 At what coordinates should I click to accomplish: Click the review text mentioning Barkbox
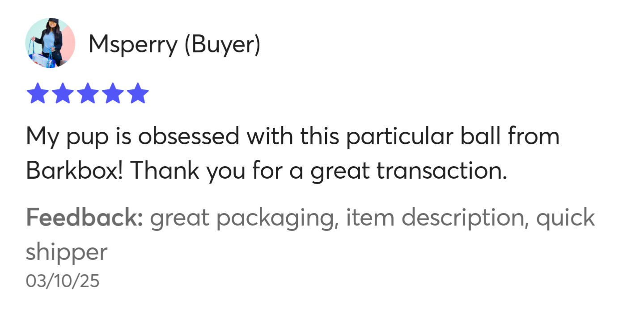(x=293, y=154)
